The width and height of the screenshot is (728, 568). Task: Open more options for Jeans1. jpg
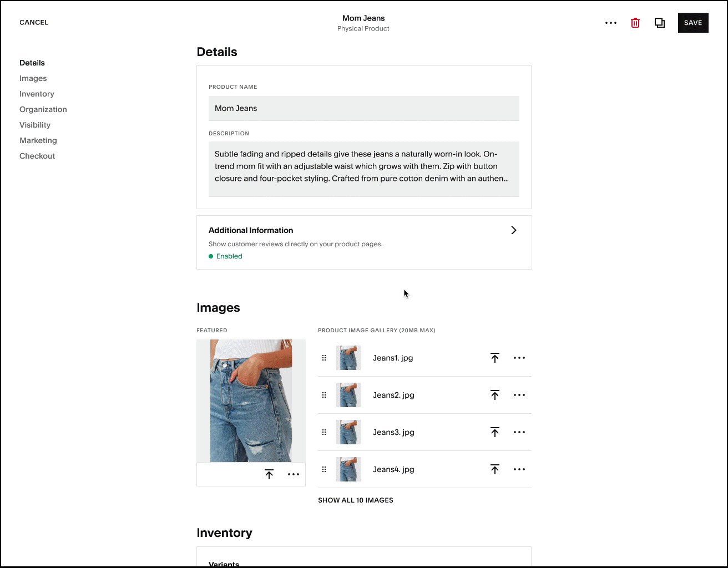(x=519, y=358)
